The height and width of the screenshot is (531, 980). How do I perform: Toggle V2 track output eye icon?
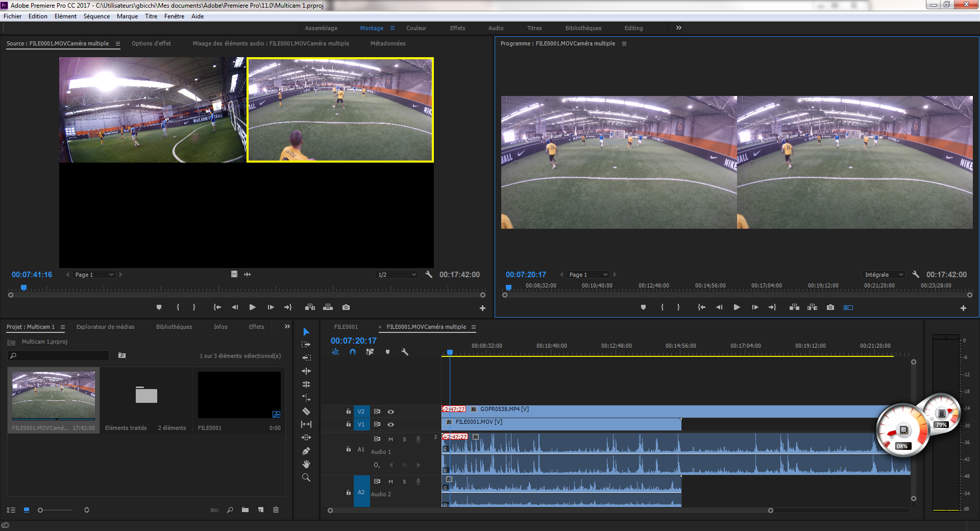tap(390, 412)
